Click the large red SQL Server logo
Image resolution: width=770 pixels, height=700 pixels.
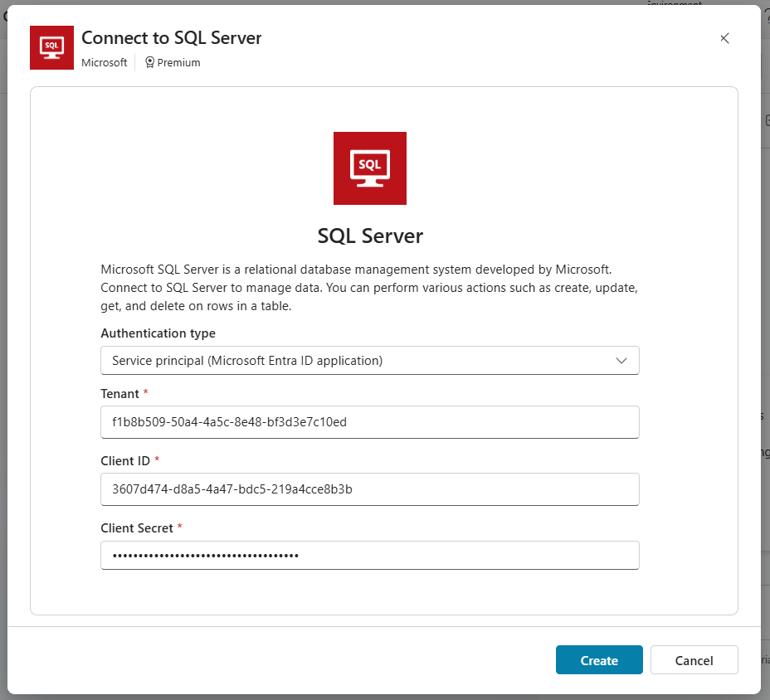coord(369,168)
